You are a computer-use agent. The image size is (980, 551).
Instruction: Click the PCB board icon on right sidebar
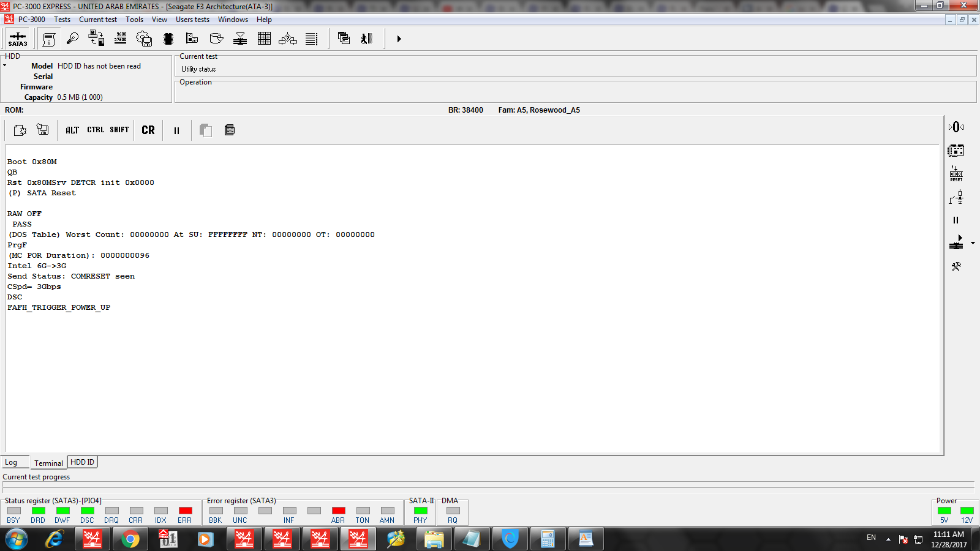coord(956,151)
